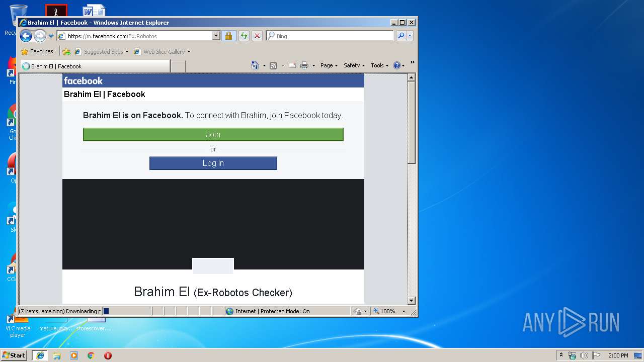The width and height of the screenshot is (644, 362).
Task: Click the Print icon
Action: (x=304, y=65)
